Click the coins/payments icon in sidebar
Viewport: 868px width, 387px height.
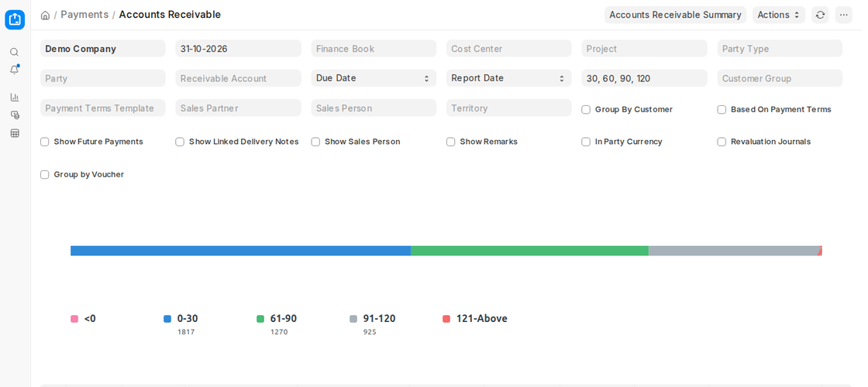[15, 115]
